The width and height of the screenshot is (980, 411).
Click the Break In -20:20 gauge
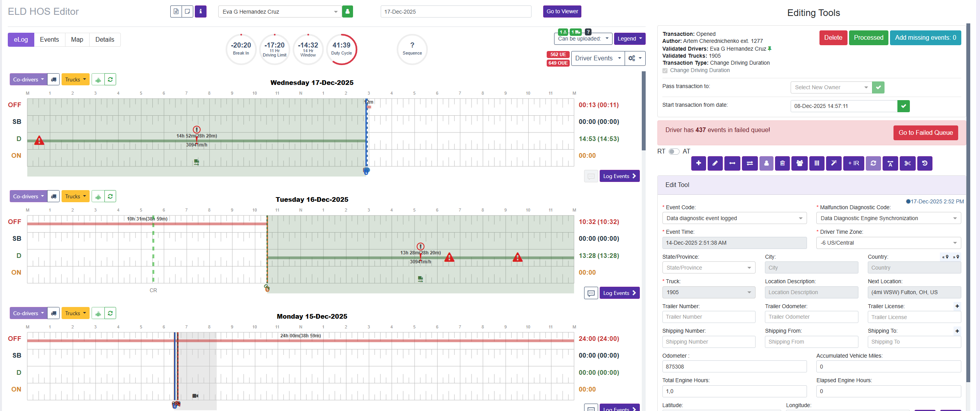pos(241,49)
